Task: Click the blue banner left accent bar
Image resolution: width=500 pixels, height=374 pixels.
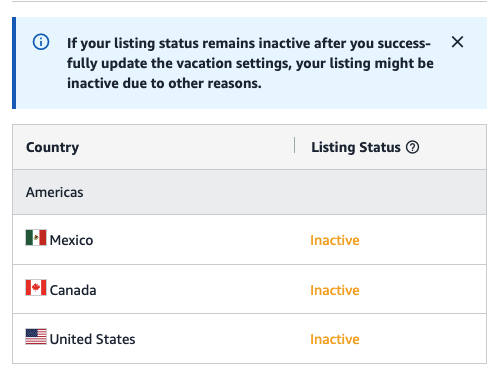Action: coord(14,63)
